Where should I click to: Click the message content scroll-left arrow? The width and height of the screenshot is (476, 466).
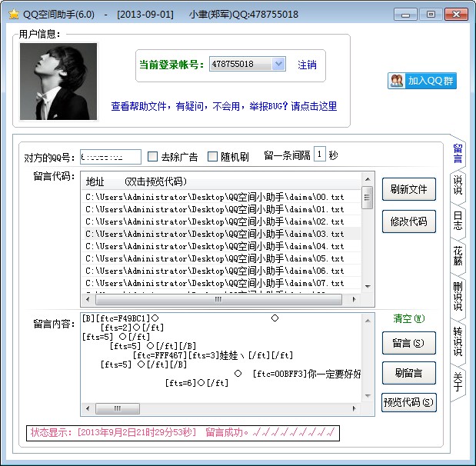click(x=88, y=408)
